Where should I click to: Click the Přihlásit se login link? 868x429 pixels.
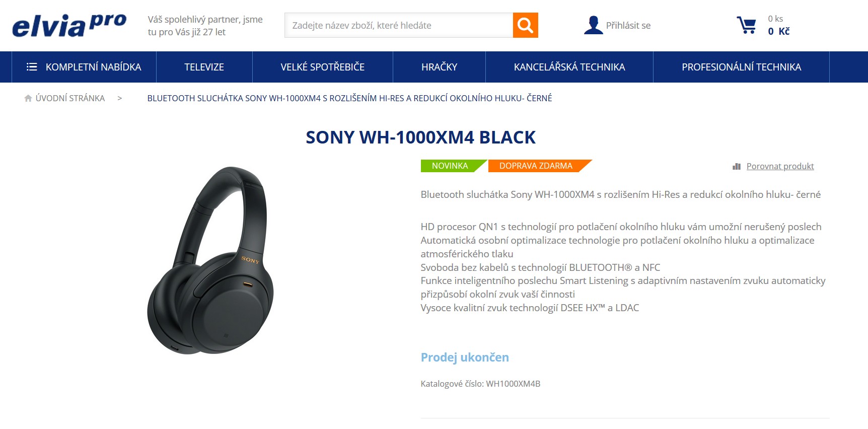(628, 26)
